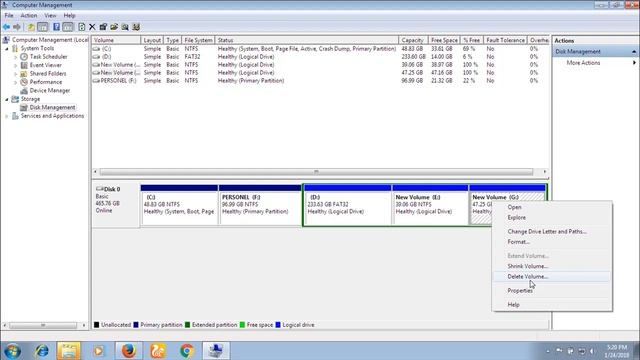
Task: Open Device Manager in the tree
Action: pyautogui.click(x=50, y=91)
